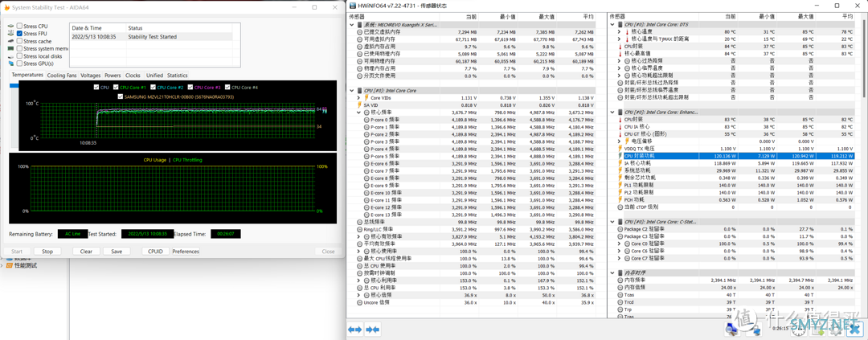Expand the Core C0 驻留率 row

tap(619, 244)
